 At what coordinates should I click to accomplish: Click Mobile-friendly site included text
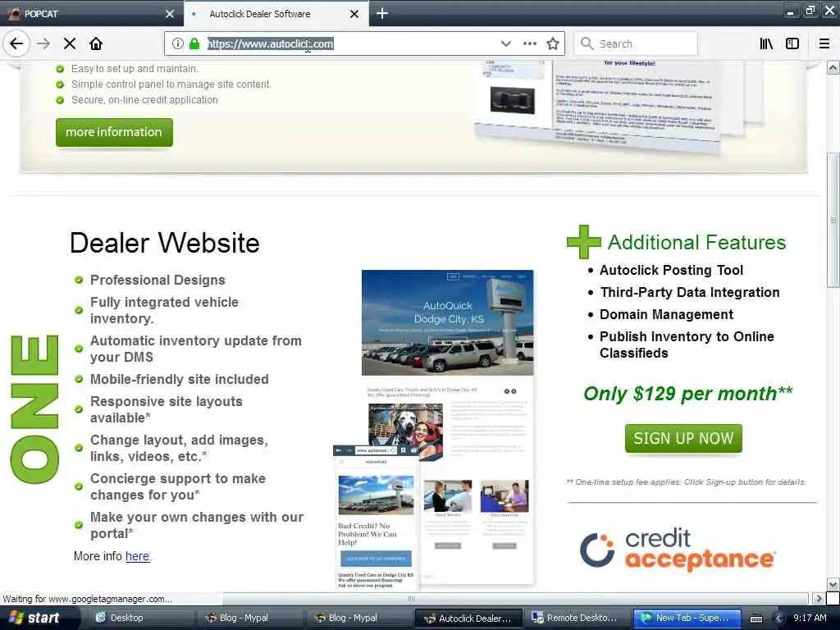pyautogui.click(x=180, y=379)
